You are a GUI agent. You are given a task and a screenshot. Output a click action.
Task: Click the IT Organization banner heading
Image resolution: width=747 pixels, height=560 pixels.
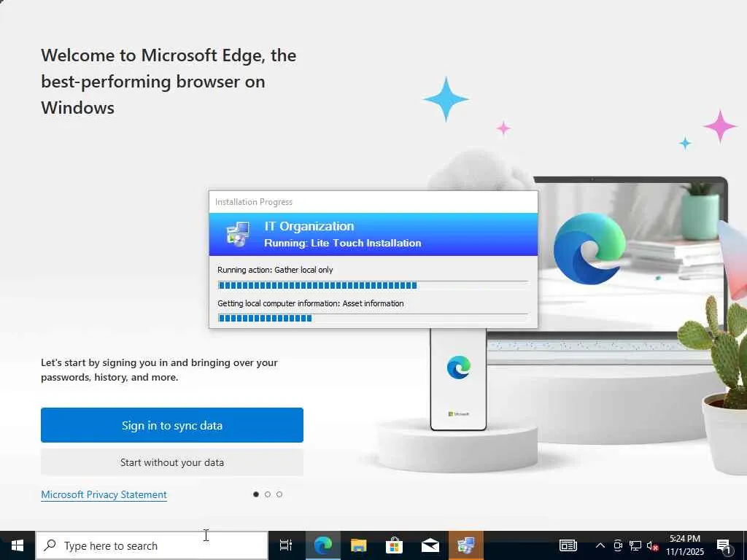[309, 226]
